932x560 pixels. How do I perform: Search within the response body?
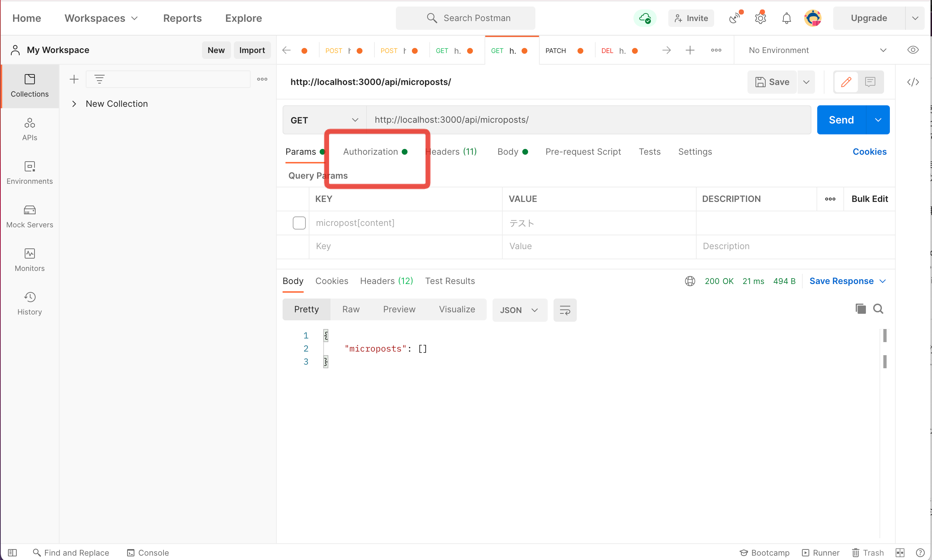(x=878, y=309)
